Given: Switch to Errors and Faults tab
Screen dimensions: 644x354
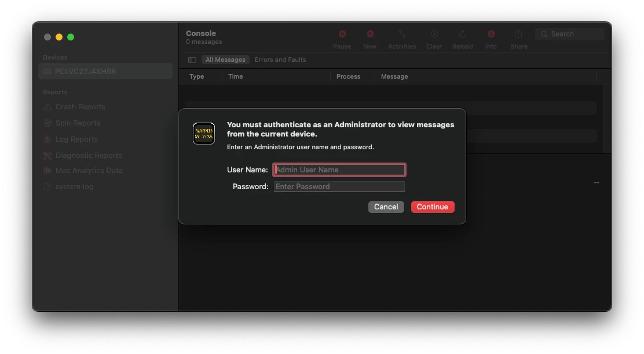Looking at the screenshot, I should coord(280,60).
